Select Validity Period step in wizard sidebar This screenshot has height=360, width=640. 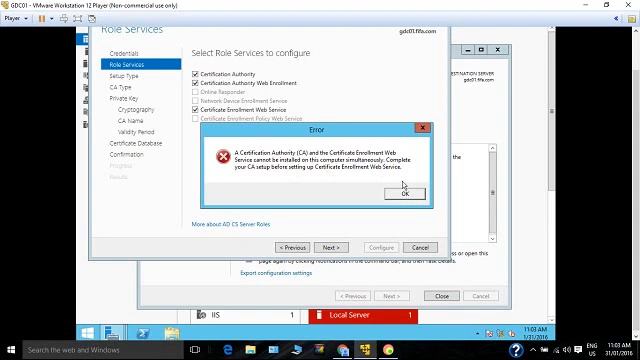point(136,132)
